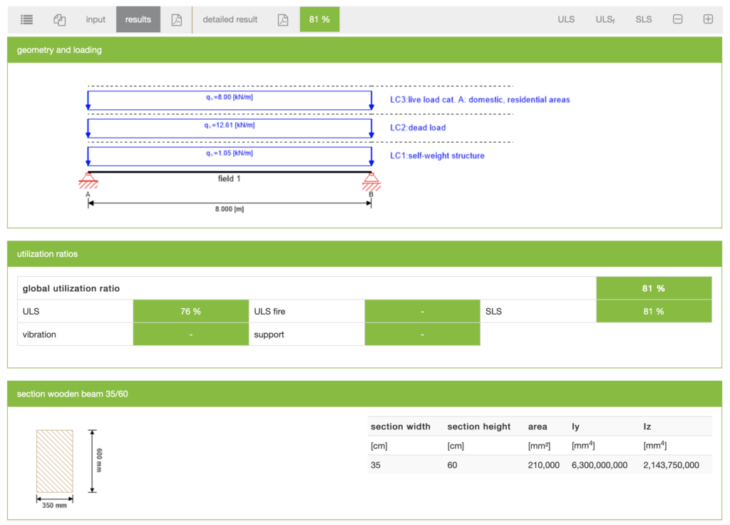
Task: Open the list menu icon
Action: 26,19
